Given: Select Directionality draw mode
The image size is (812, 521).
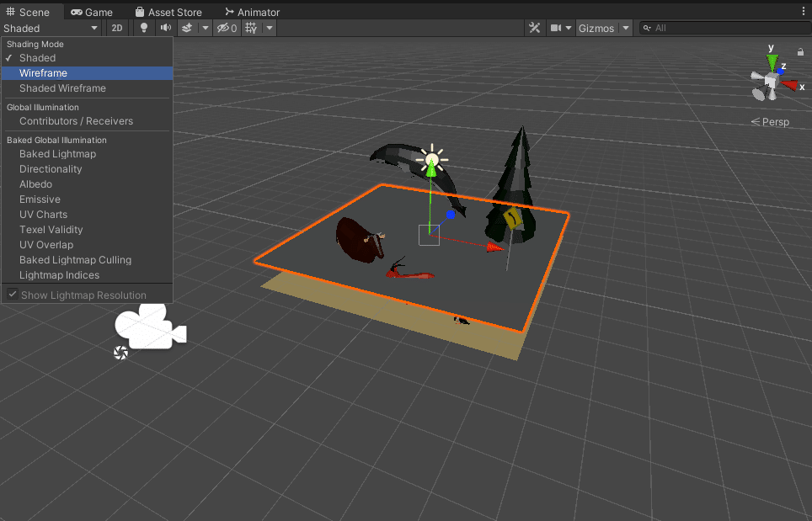Looking at the screenshot, I should click(87, 168).
